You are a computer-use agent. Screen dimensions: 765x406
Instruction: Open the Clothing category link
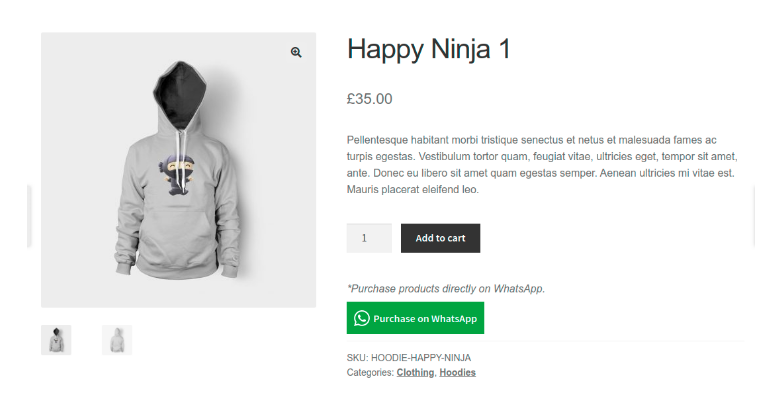pos(415,373)
